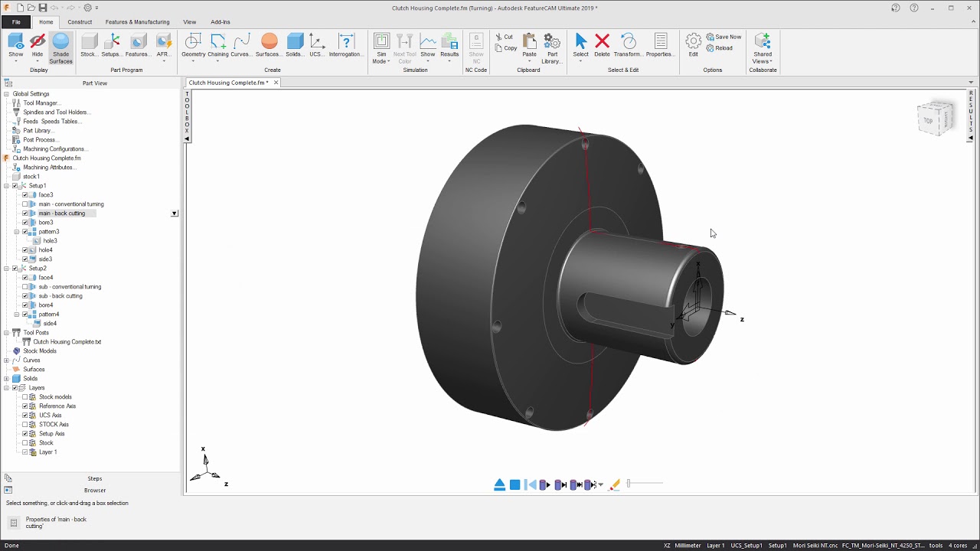Collapse the Setup2 tree node

7,269
